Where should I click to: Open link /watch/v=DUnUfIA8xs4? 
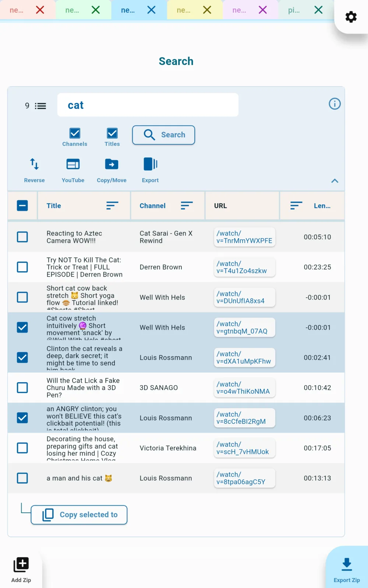coord(244,297)
